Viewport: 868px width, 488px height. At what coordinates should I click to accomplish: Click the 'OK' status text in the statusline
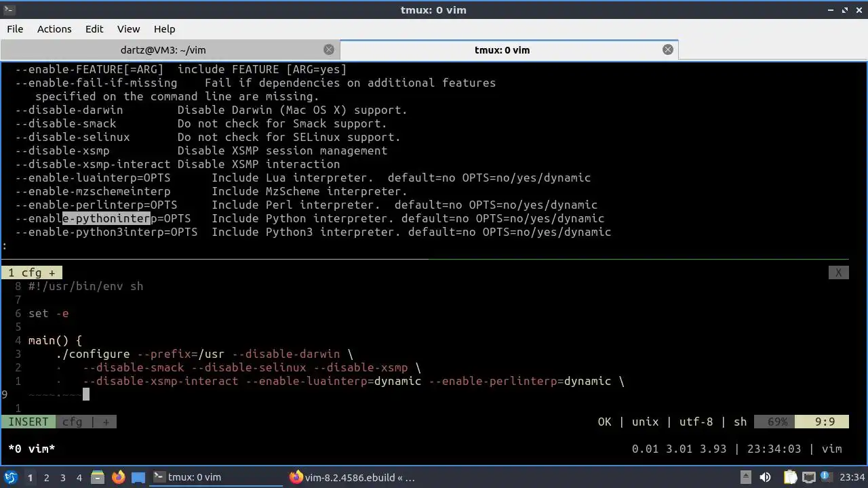(x=605, y=422)
